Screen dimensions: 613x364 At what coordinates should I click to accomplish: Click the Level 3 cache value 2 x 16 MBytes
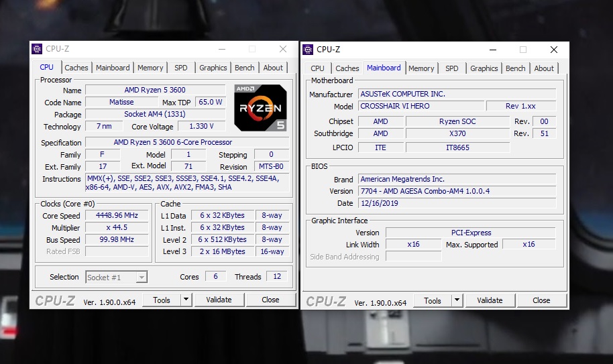pyautogui.click(x=223, y=251)
